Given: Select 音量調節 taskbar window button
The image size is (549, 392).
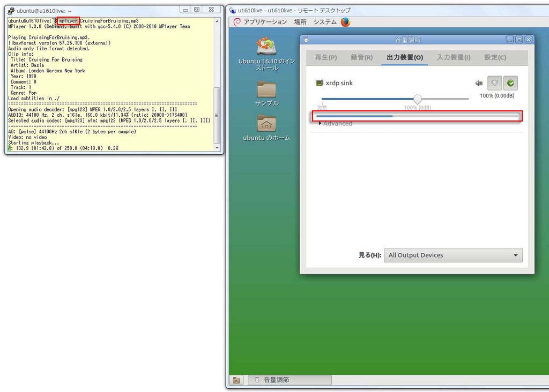Looking at the screenshot, I should click(290, 380).
